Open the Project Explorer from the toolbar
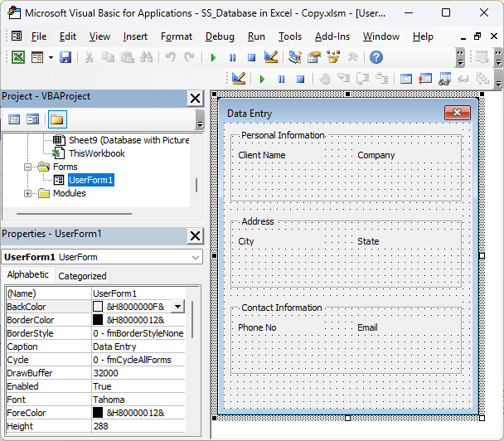The image size is (504, 441). pos(295,57)
